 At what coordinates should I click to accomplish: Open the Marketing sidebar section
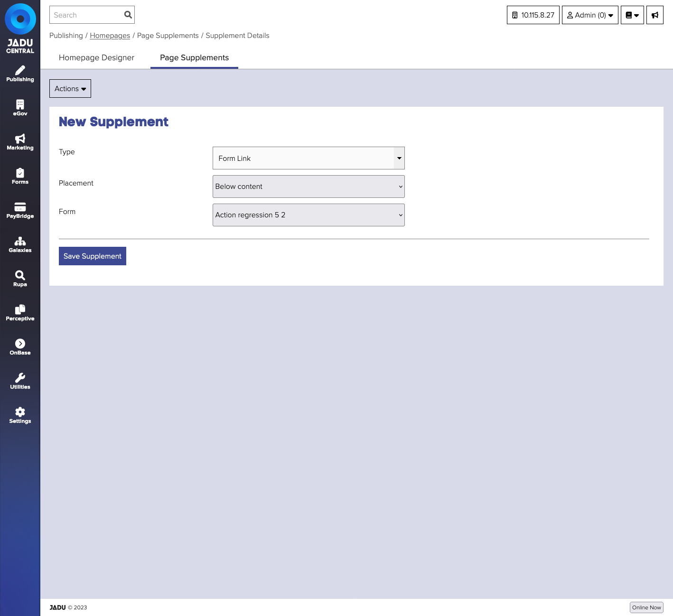20,142
